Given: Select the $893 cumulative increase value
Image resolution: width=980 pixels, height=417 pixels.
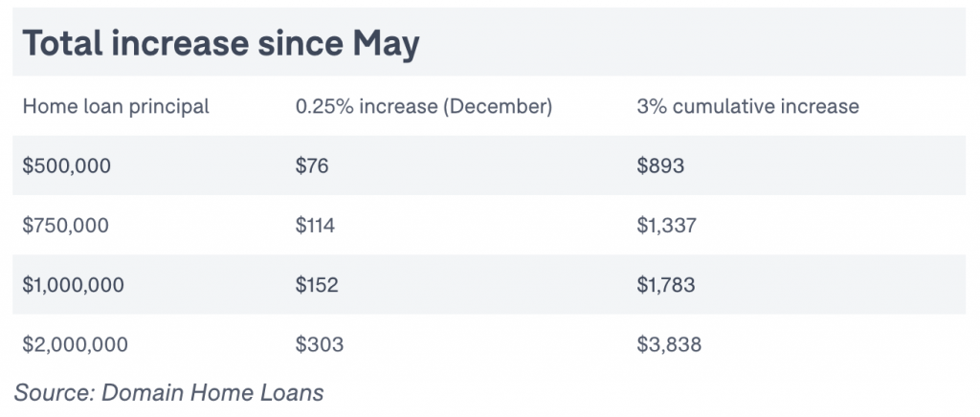Looking at the screenshot, I should (x=660, y=165).
